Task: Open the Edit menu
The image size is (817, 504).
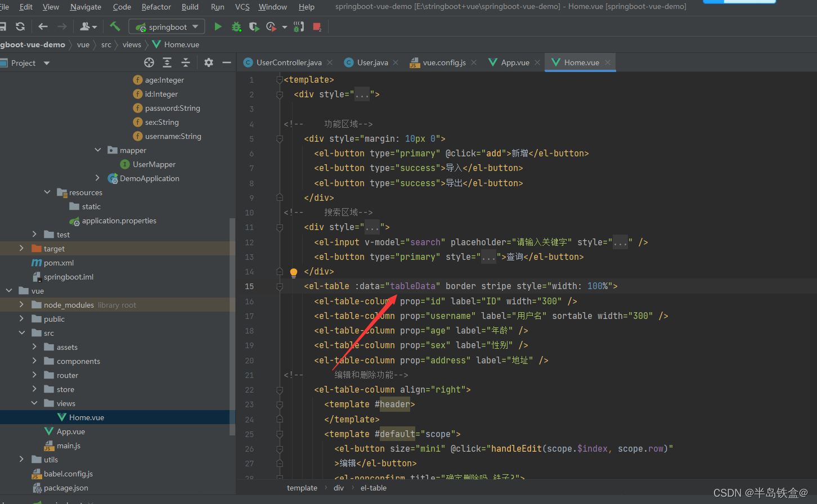Action: pyautogui.click(x=26, y=7)
